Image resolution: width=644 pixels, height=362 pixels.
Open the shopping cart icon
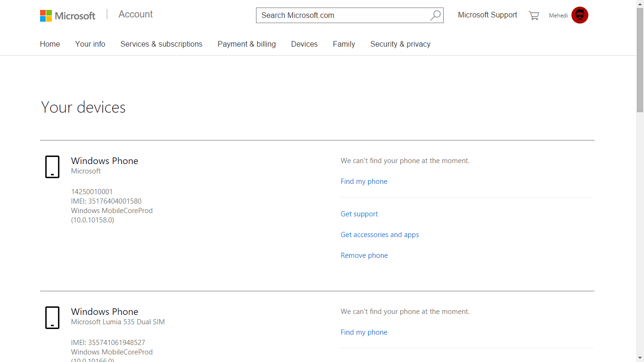click(x=534, y=16)
